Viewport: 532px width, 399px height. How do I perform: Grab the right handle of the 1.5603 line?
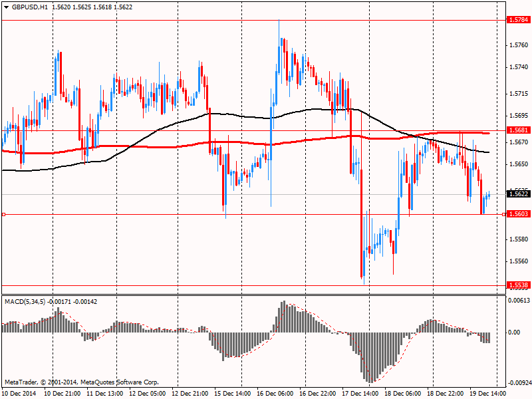click(503, 214)
